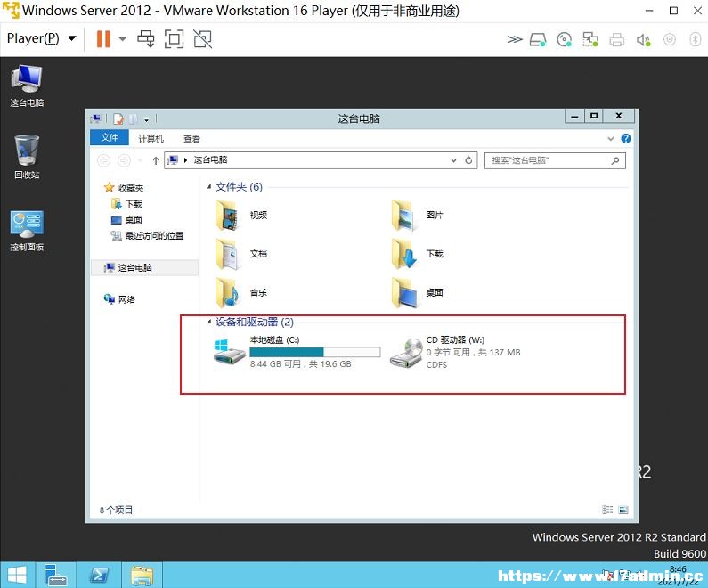Image resolution: width=708 pixels, height=588 pixels.
Task: Click the C: drive usage bar
Action: coord(315,352)
